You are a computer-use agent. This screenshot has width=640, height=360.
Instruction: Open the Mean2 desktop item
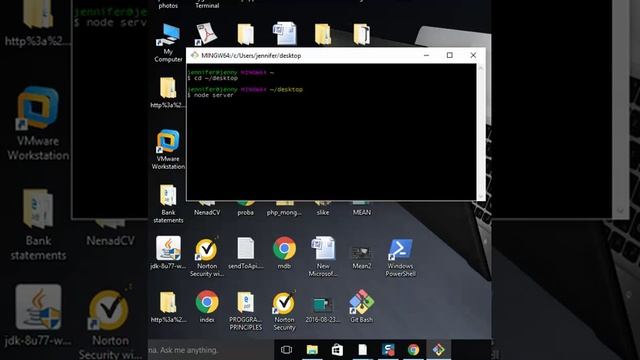(362, 257)
